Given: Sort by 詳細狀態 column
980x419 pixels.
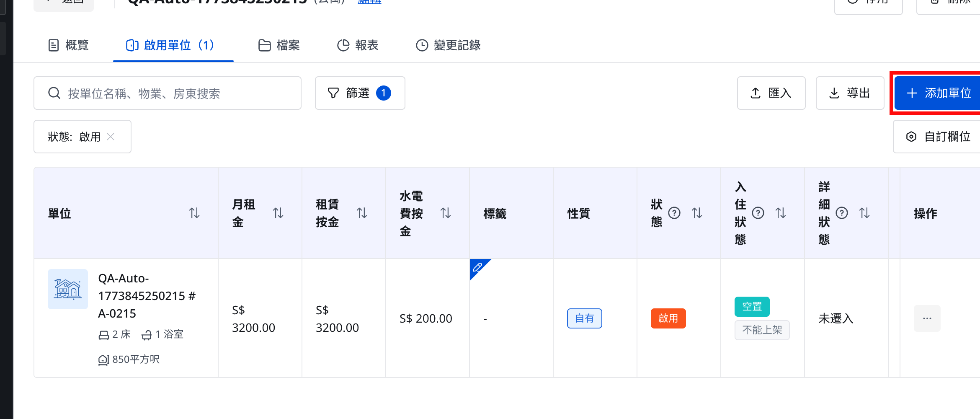Looking at the screenshot, I should [864, 213].
